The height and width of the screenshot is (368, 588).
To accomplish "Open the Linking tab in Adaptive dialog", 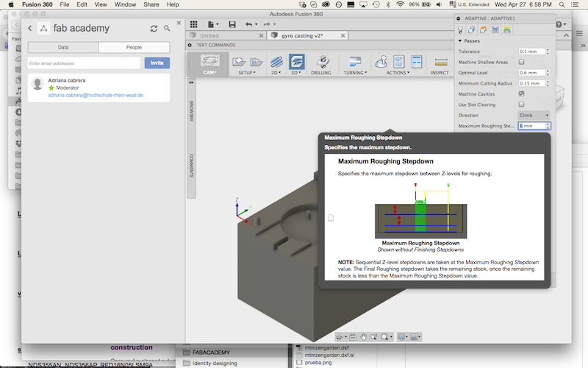I will (507, 30).
